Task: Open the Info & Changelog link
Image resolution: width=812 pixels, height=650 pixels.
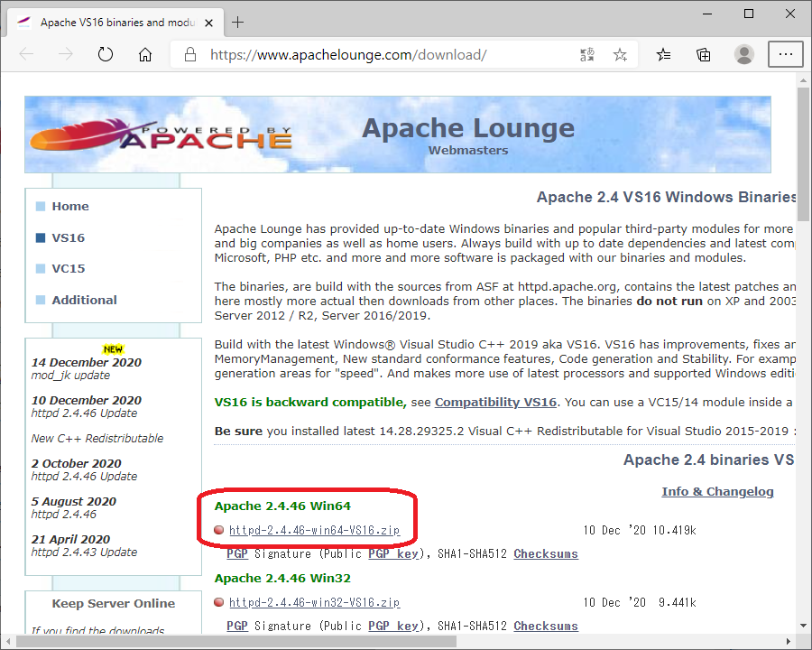Action: (717, 491)
